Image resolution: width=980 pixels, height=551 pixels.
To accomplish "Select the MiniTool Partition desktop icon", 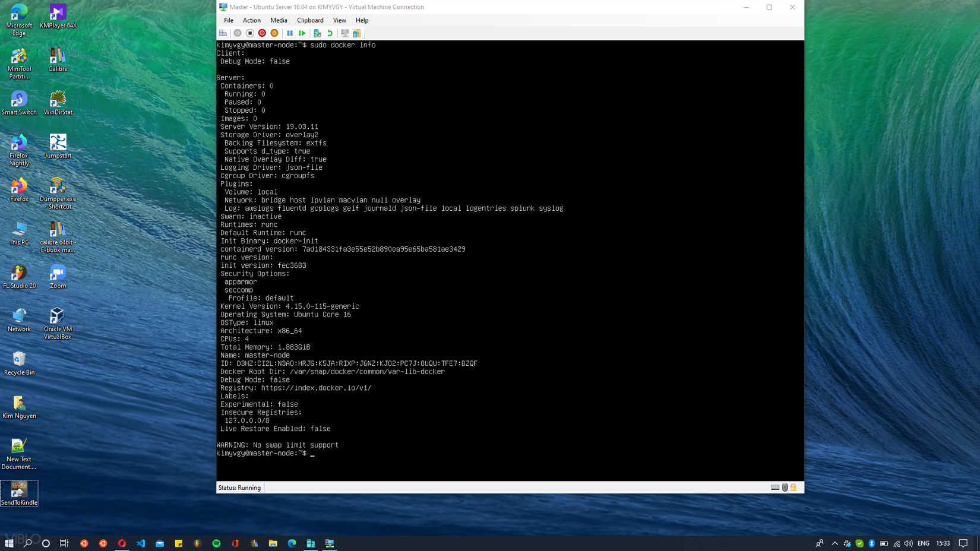I will pos(19,64).
